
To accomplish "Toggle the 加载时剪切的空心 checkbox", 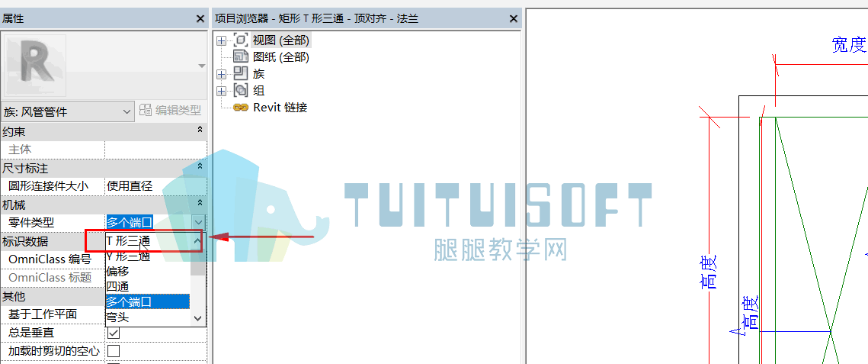I will tap(114, 351).
